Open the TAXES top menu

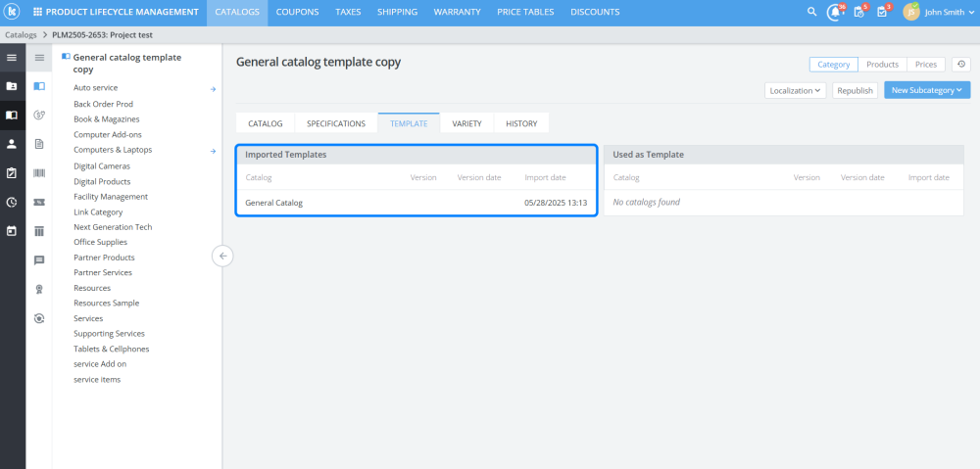348,12
